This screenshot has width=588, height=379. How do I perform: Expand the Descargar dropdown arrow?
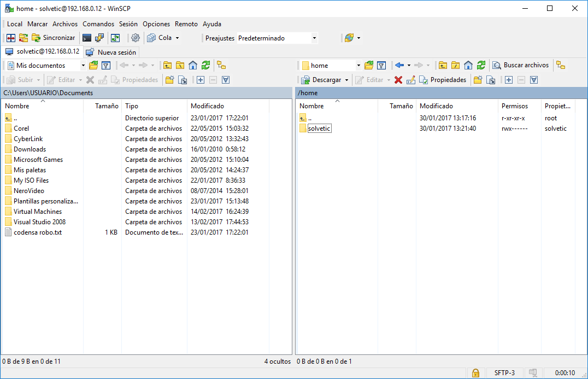(x=346, y=79)
